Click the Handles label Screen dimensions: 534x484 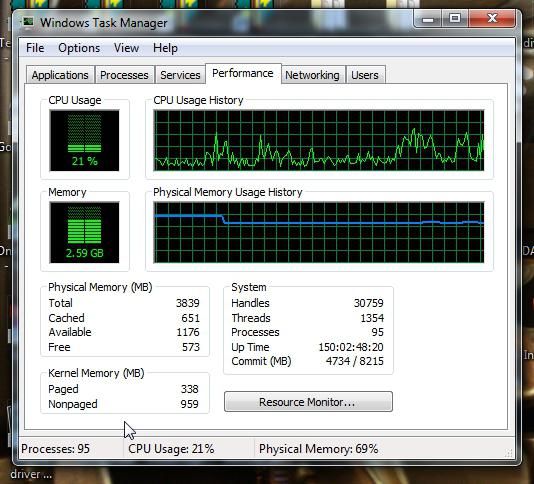(250, 303)
